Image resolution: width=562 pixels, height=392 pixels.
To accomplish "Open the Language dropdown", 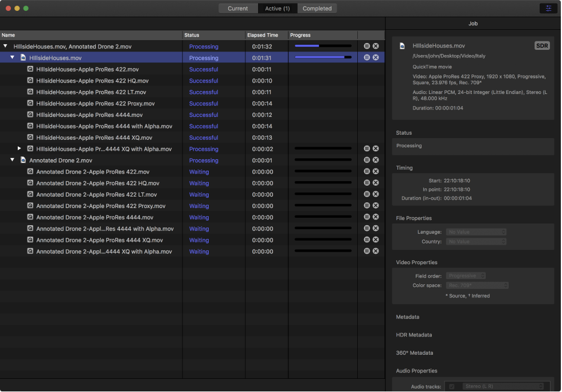I will pos(476,232).
